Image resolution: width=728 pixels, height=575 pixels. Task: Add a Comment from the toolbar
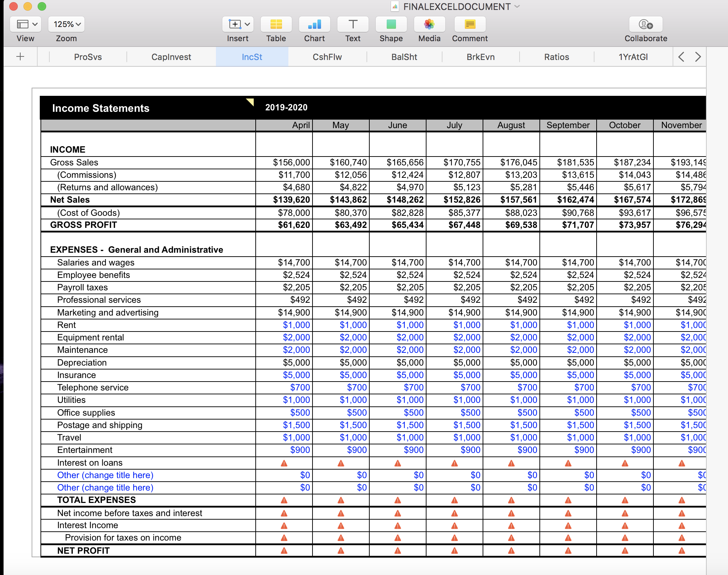click(470, 24)
